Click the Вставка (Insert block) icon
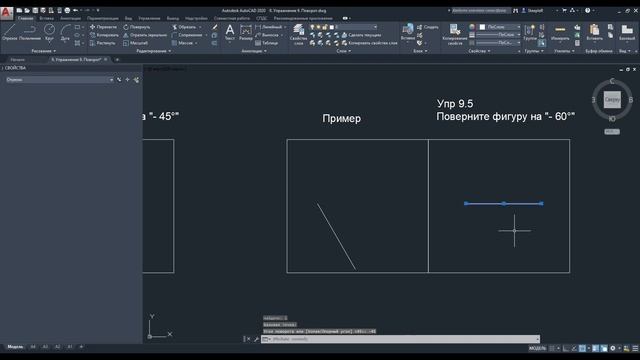640x360 pixels. tap(407, 32)
